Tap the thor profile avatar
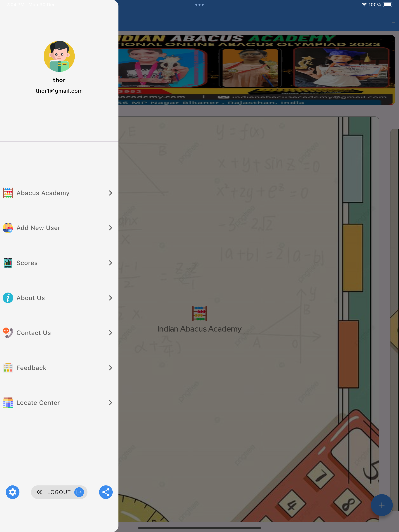Viewport: 399px width, 532px height. [59, 56]
